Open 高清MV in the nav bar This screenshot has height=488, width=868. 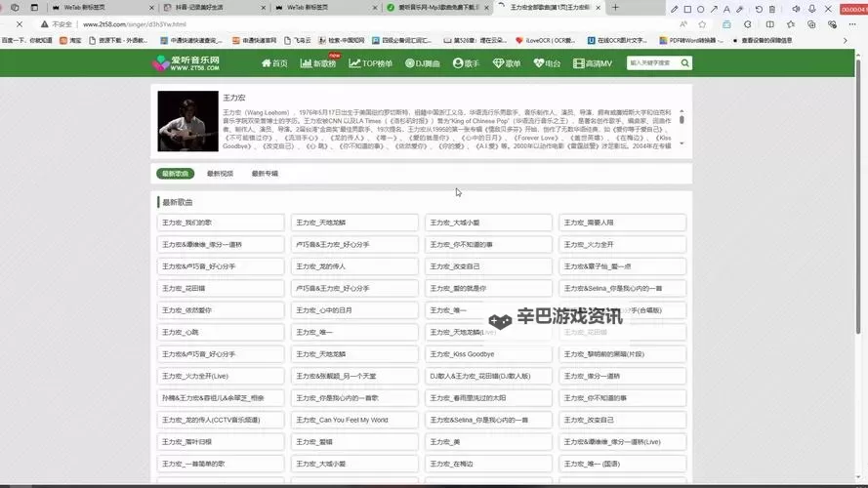593,63
